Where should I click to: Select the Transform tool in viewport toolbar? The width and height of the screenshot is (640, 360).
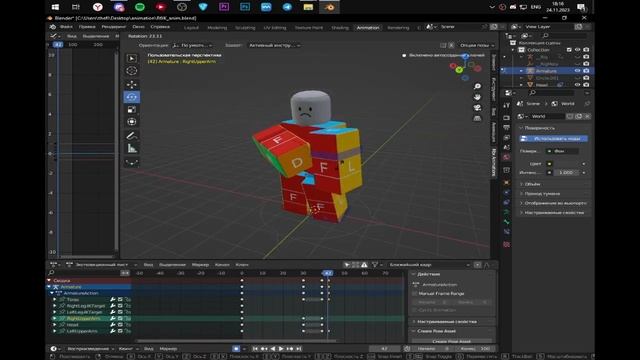pos(131,122)
